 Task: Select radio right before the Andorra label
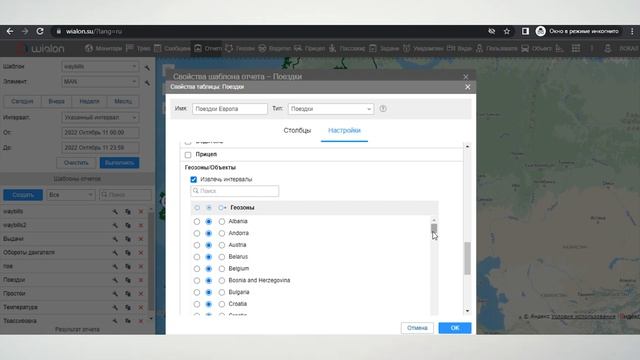coord(222,233)
